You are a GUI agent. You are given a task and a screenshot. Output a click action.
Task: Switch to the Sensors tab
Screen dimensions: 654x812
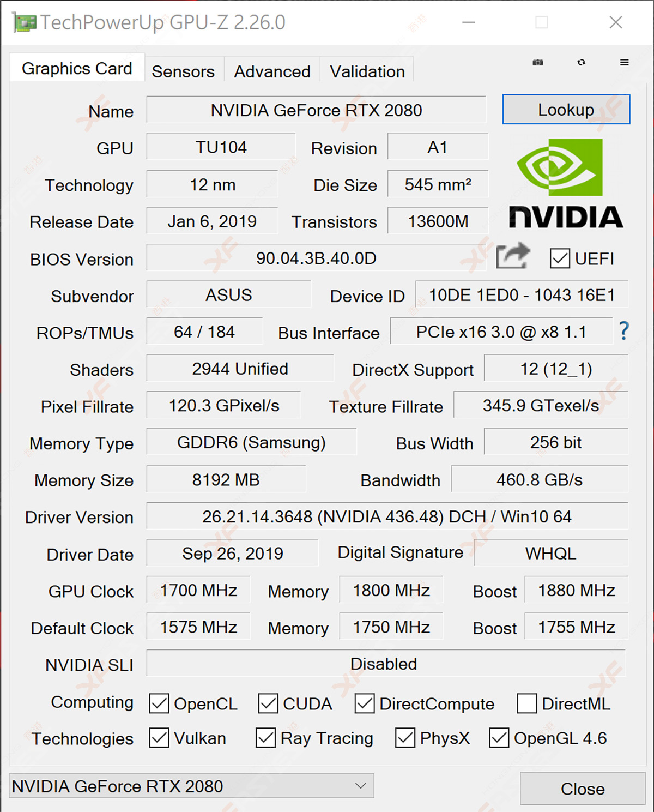184,71
